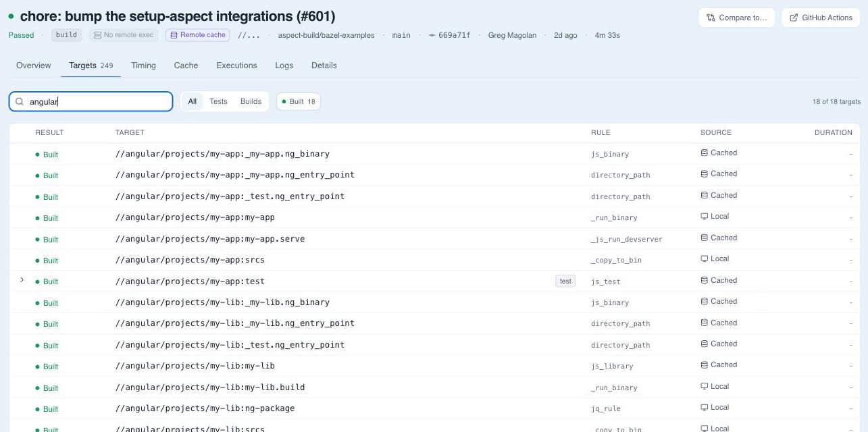Screen dimensions: 868x432
Task: Go to the Cache tab
Action: (x=186, y=65)
